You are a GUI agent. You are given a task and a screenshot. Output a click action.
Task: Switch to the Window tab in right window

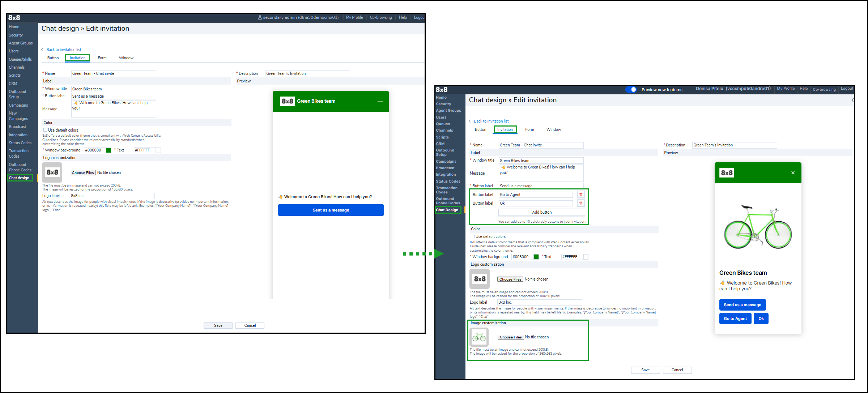click(x=553, y=129)
